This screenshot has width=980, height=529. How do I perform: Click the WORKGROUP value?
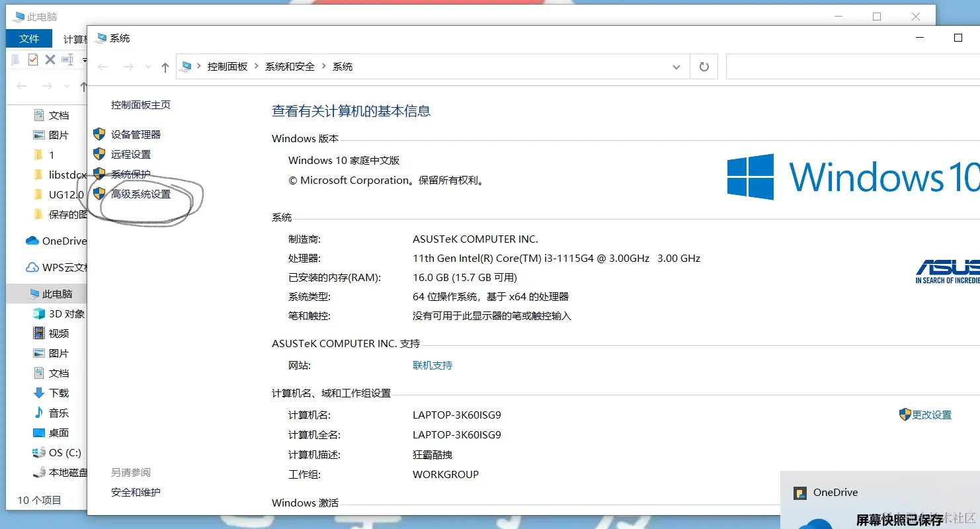446,474
